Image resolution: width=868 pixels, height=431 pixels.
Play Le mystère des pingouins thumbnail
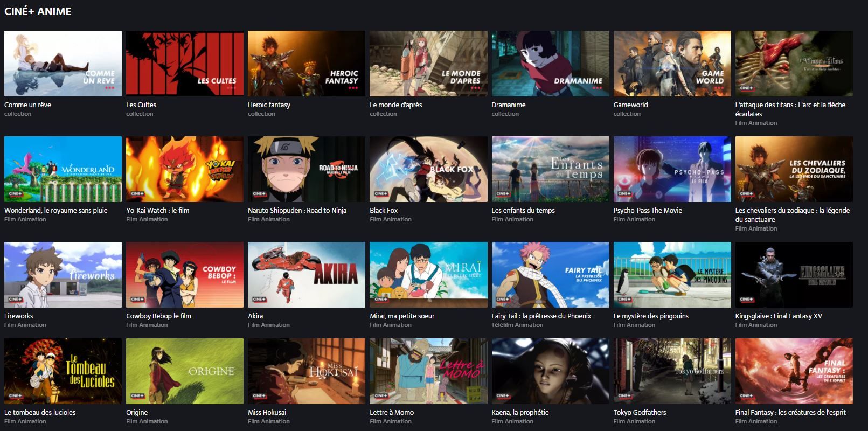coord(672,275)
